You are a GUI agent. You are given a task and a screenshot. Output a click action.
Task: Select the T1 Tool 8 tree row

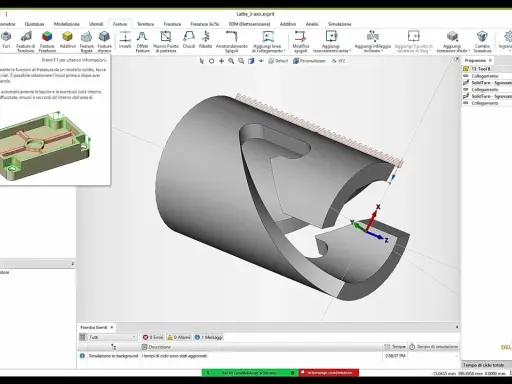click(487, 69)
